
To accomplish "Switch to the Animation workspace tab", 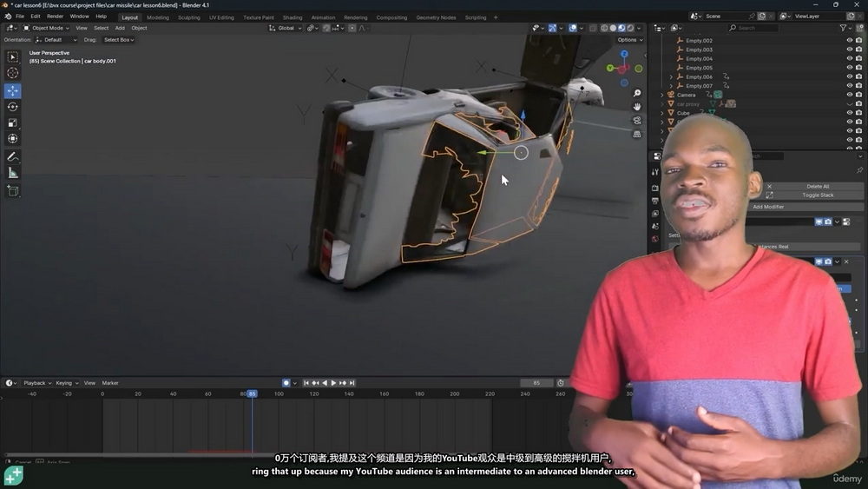I will [x=323, y=17].
